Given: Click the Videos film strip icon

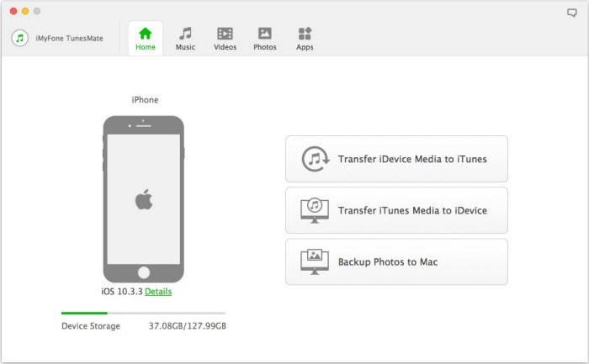Looking at the screenshot, I should pos(225,34).
